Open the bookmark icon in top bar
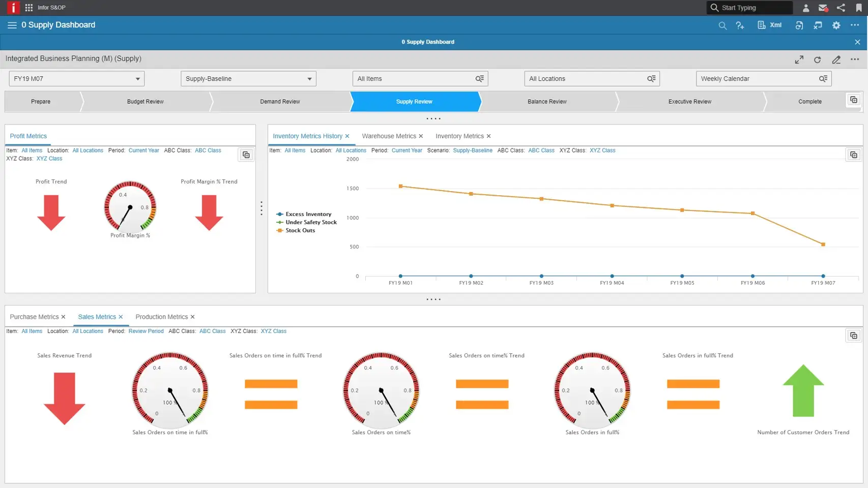 coord(859,8)
